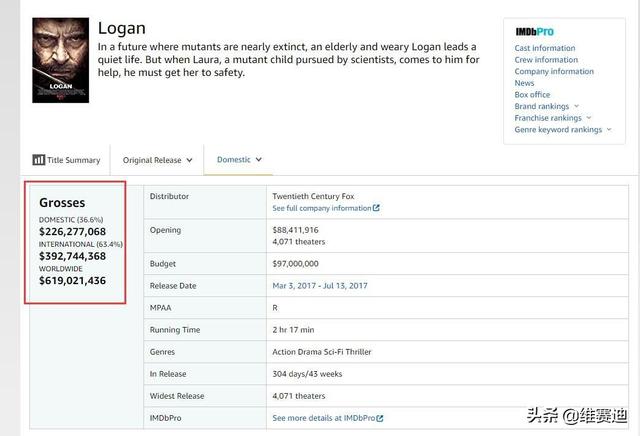This screenshot has height=436, width=640.
Task: Open the Box office link
Action: [x=532, y=95]
